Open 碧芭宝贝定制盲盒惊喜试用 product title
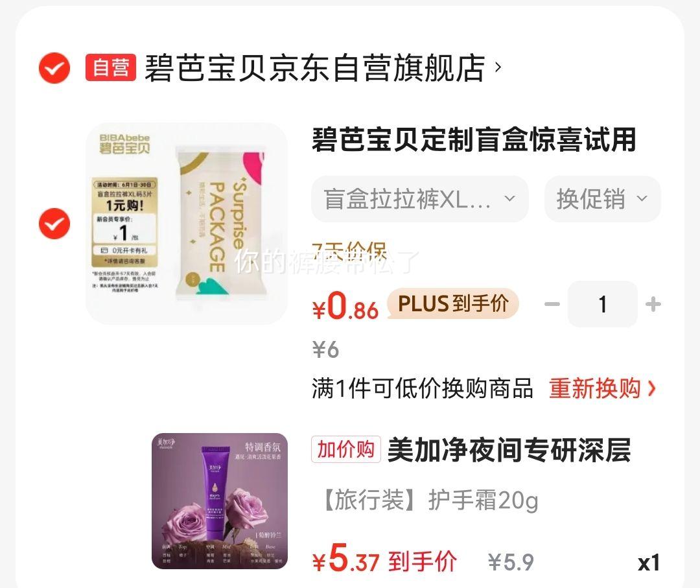 474,140
